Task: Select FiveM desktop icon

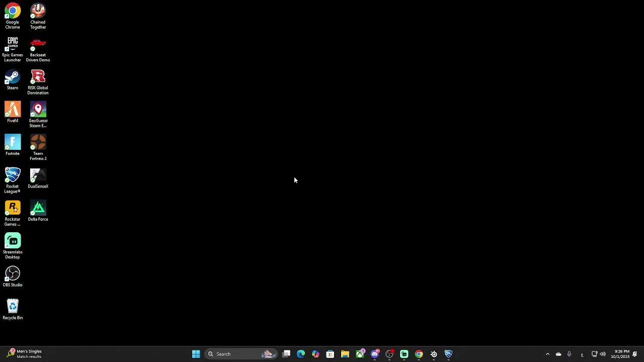Action: click(13, 112)
